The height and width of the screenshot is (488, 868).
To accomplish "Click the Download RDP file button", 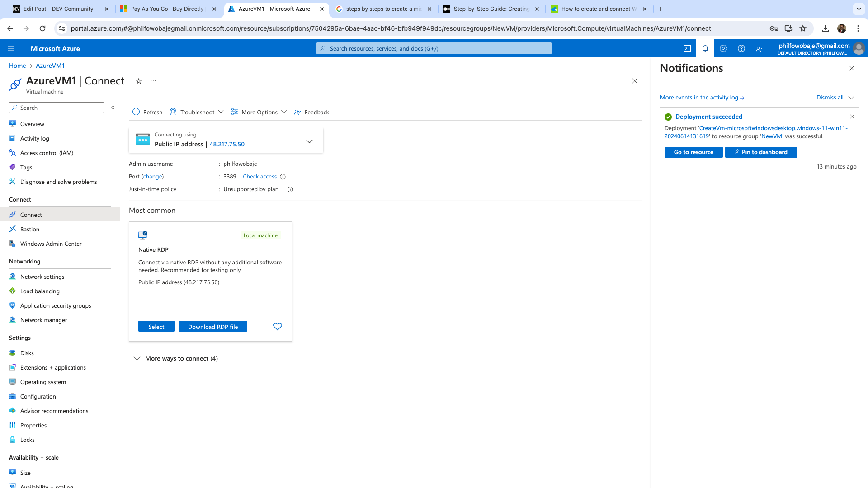I will [212, 327].
